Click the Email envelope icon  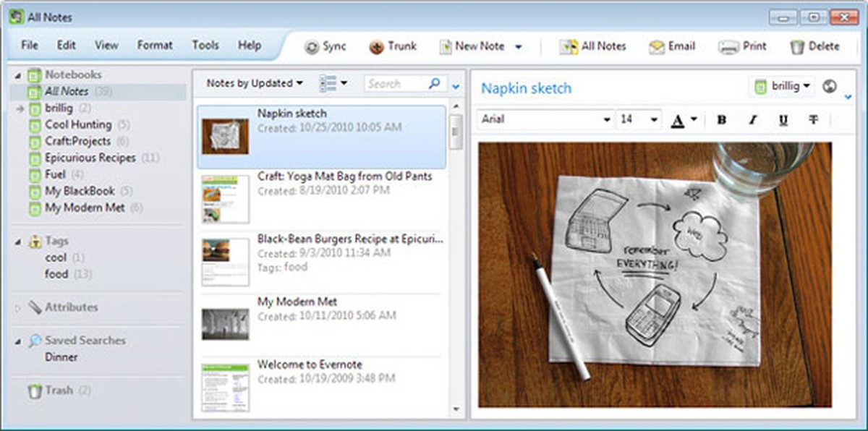click(x=657, y=47)
